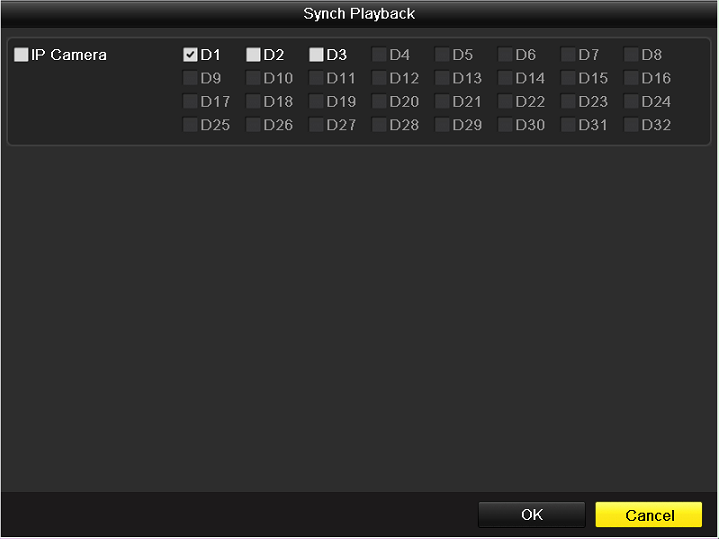Check the D22 box
The width and height of the screenshot is (719, 539).
coord(505,101)
